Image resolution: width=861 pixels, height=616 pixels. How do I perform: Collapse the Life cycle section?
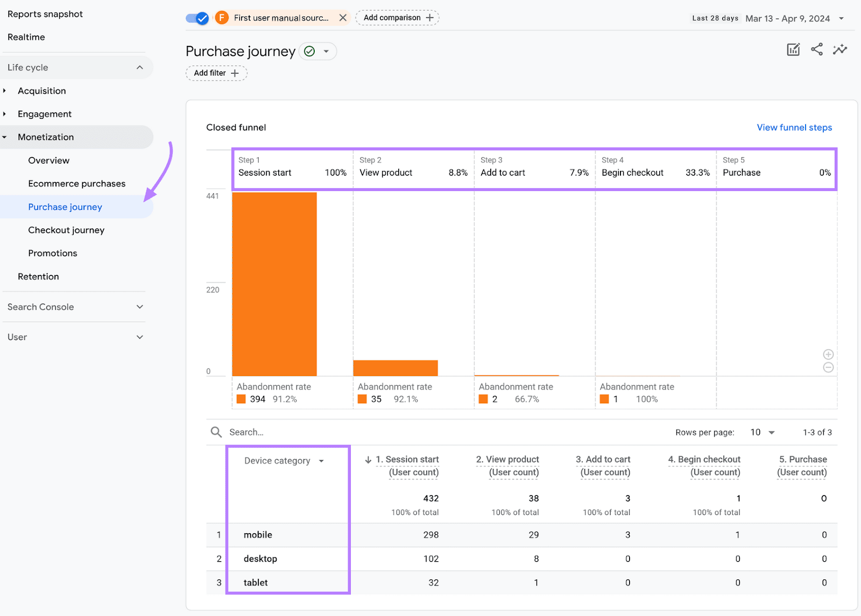139,67
